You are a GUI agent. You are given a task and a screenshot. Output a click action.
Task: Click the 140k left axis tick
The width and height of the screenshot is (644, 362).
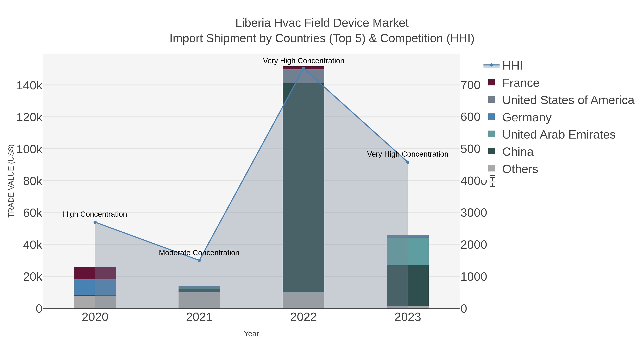[30, 85]
